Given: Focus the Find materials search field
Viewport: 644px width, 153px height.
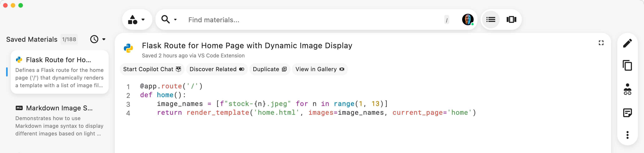Looking at the screenshot, I should (x=312, y=20).
